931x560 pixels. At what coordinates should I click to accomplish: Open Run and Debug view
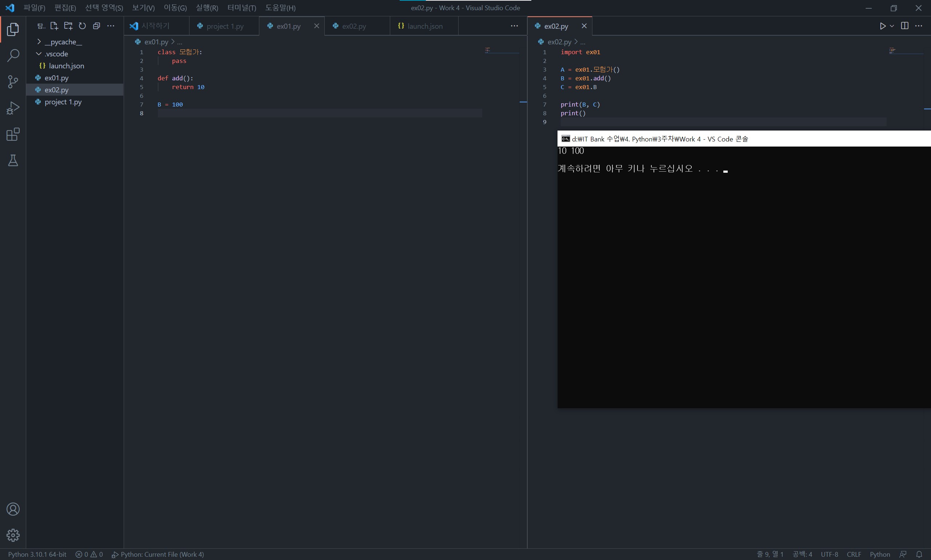coord(13,108)
